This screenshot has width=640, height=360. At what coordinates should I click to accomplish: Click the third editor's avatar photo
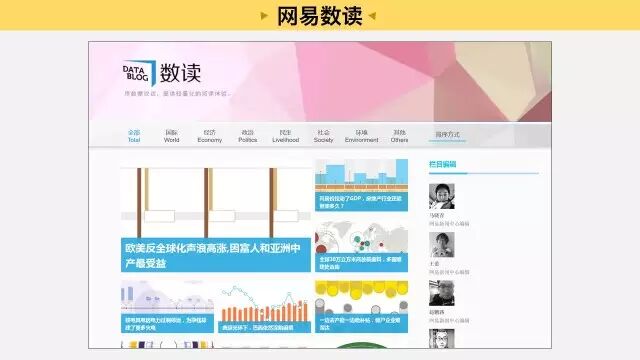(x=442, y=293)
